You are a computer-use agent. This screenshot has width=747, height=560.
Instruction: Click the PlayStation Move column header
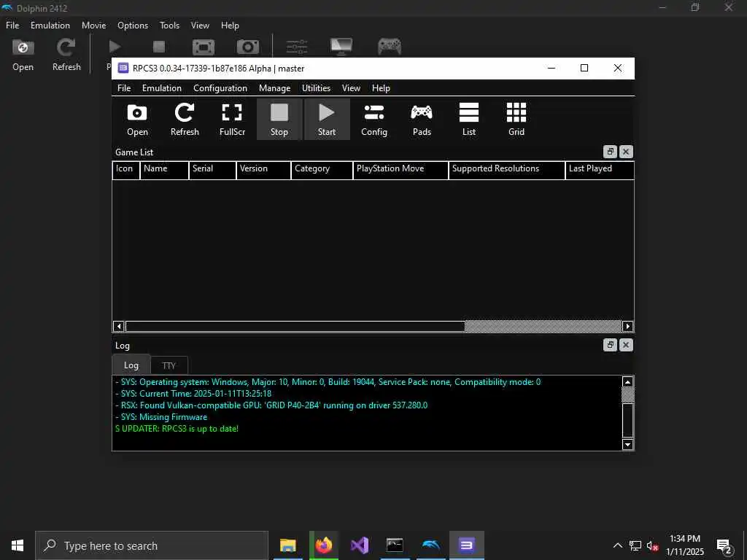400,170
